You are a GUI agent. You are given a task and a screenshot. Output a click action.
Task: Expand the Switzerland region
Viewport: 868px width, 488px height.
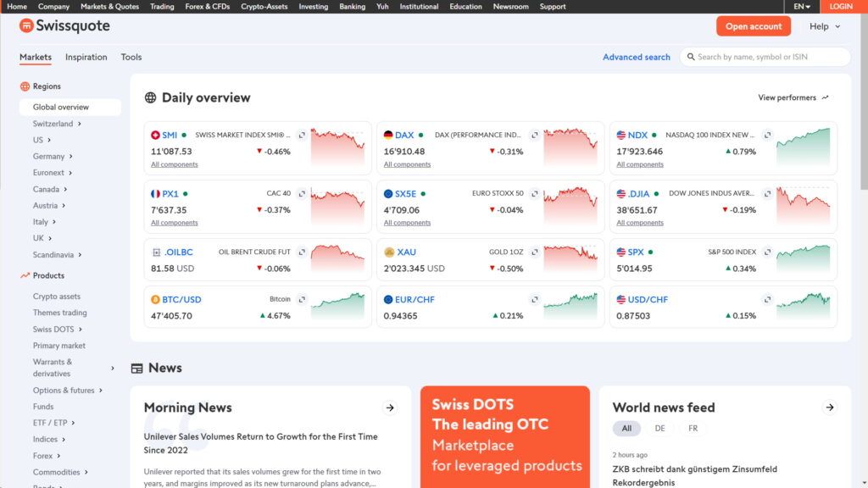[79, 124]
